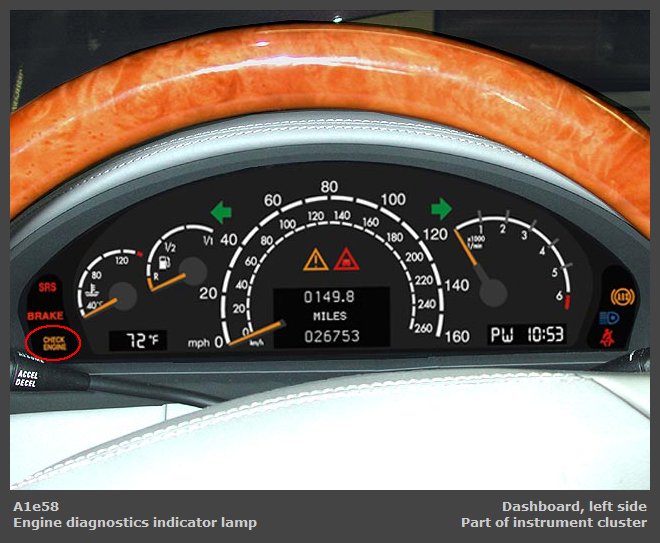
Task: Click the fuel pump icon on gauge
Action: pyautogui.click(x=160, y=268)
